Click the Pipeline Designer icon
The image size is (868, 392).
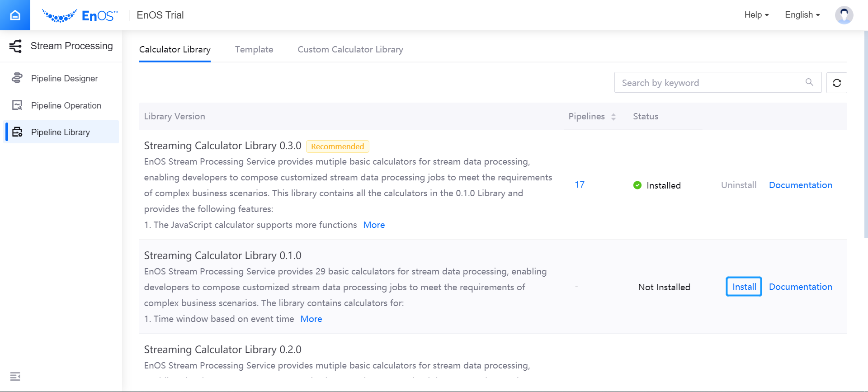coord(17,78)
